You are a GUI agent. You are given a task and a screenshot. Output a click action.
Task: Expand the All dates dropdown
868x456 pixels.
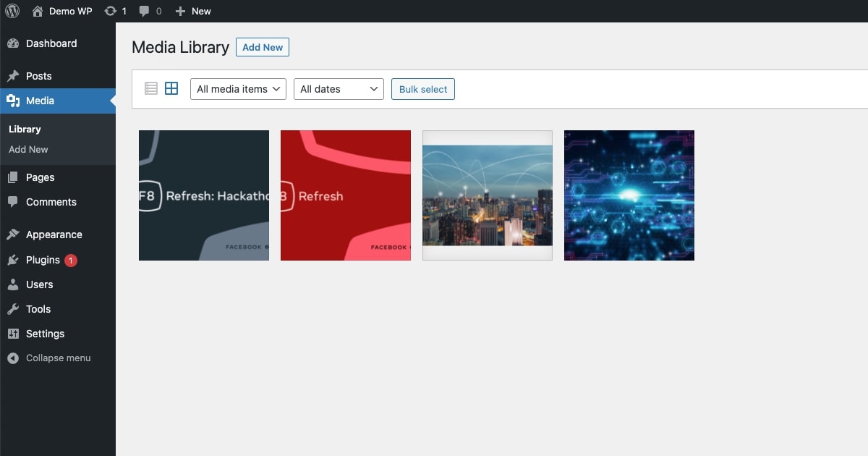coord(339,89)
